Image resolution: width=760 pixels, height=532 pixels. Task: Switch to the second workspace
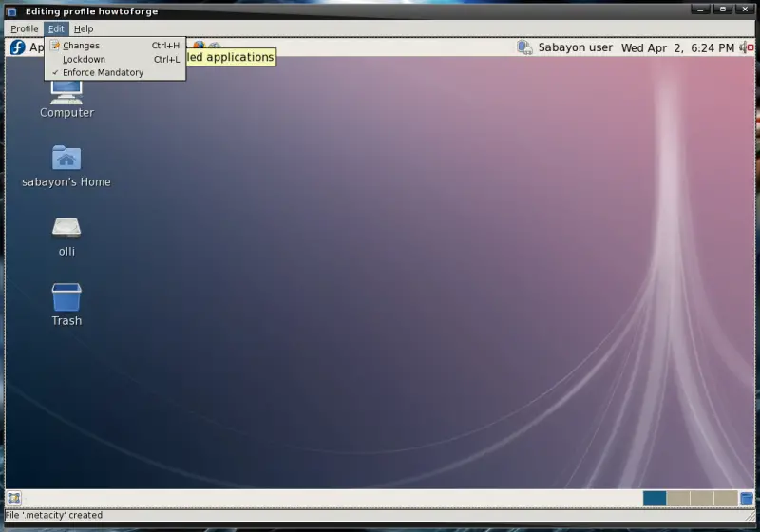(678, 498)
